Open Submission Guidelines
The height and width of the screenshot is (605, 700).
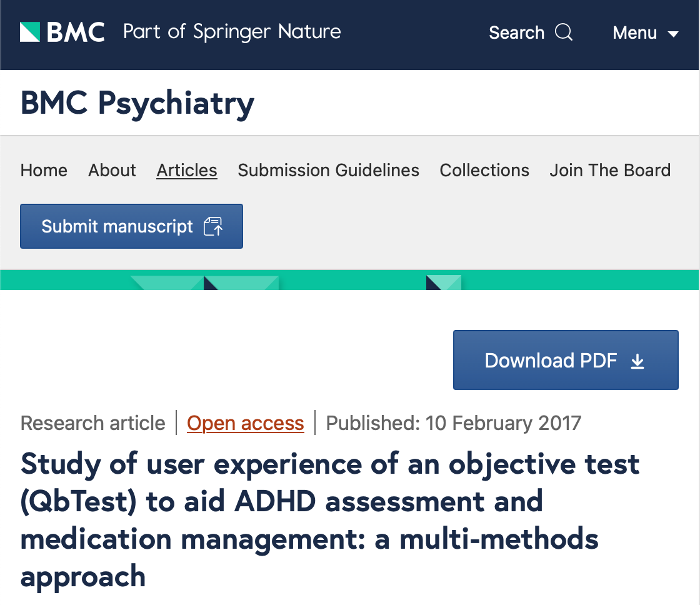(x=328, y=170)
